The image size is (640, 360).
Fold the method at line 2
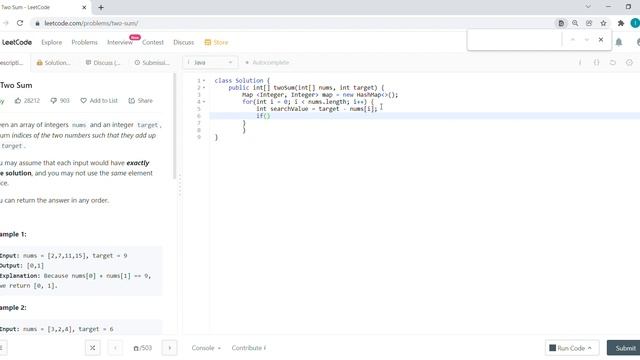coord(204,88)
